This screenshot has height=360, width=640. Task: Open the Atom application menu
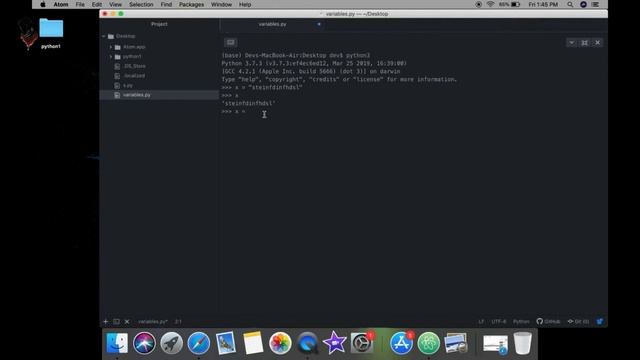(61, 4)
